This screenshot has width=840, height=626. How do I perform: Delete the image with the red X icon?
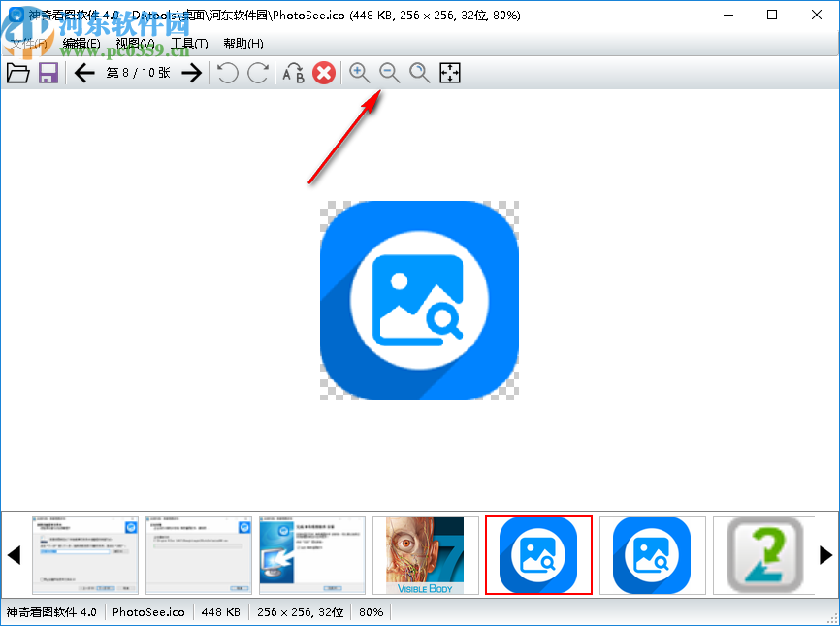point(324,73)
